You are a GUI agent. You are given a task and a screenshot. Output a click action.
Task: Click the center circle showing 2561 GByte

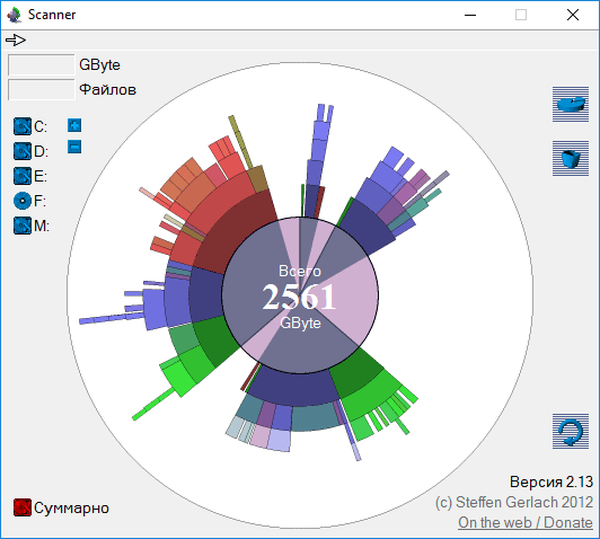pos(299,297)
